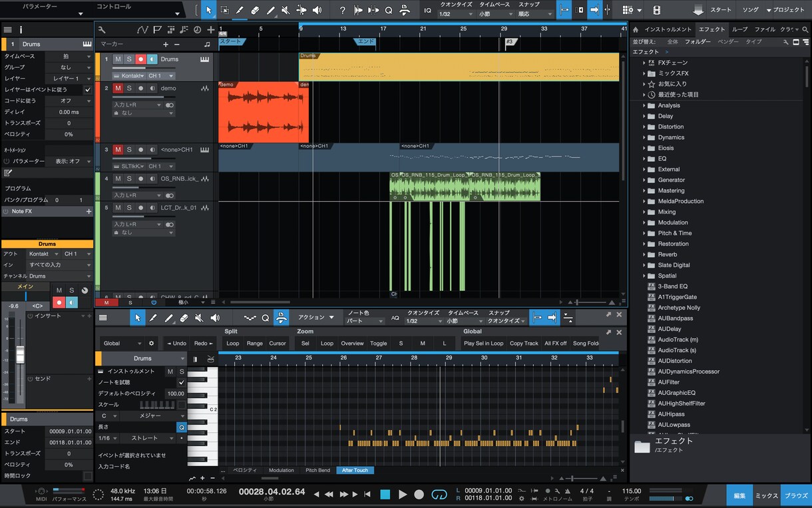
Task: Disarm record on the Drums track
Action: 140,59
